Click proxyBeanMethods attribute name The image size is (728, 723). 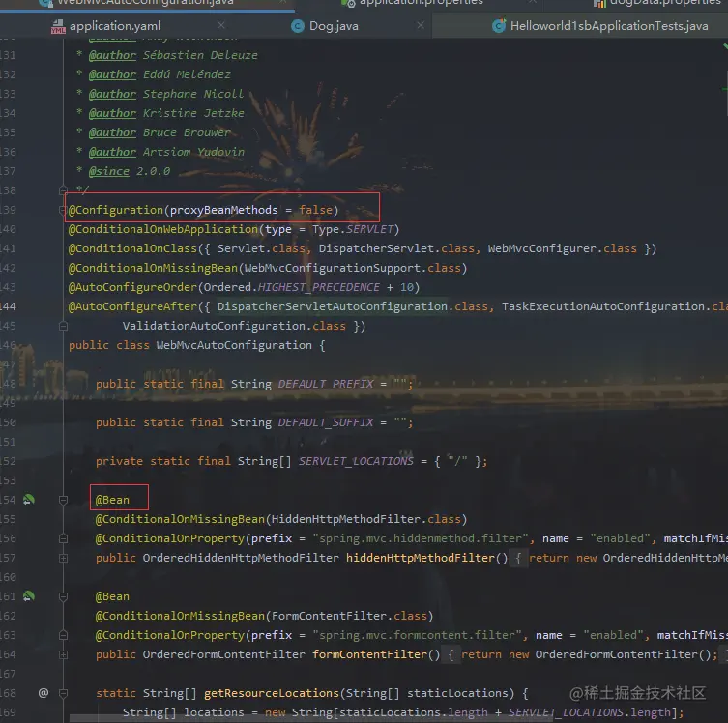click(x=223, y=210)
